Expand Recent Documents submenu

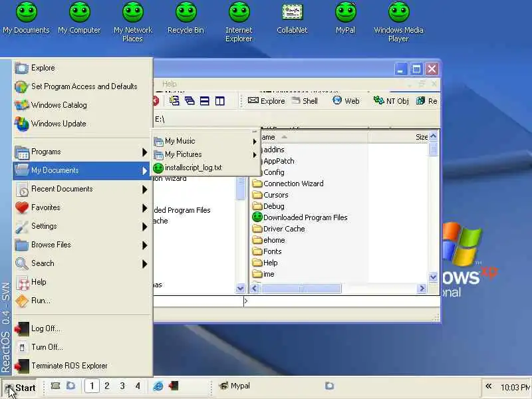(82, 189)
